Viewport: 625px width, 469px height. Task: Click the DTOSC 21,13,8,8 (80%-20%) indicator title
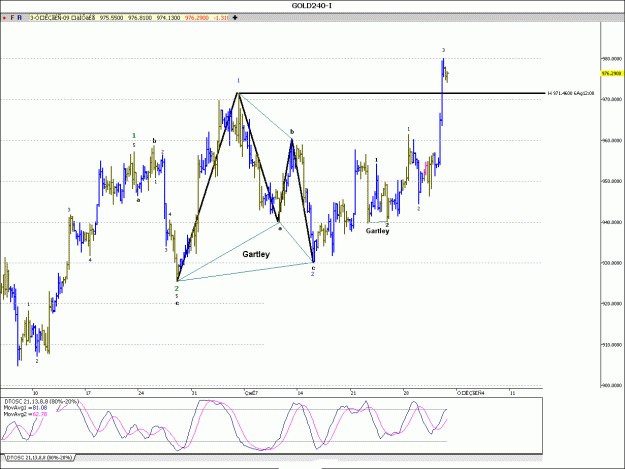[41, 402]
